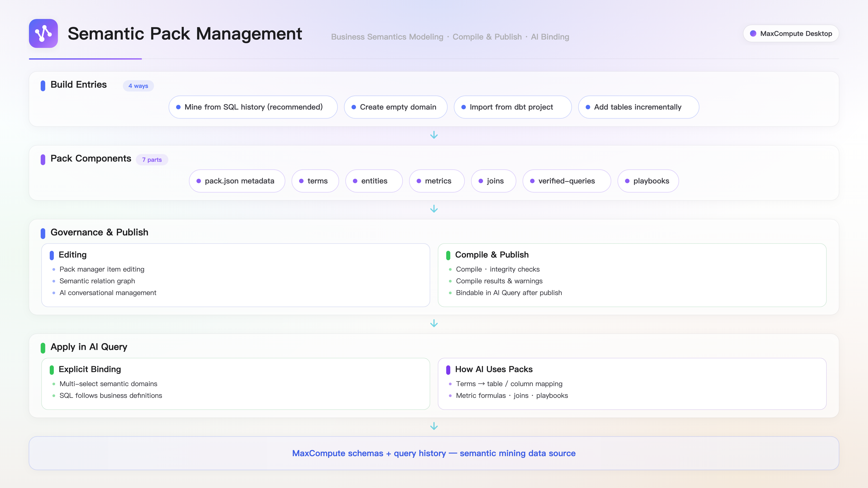Select the joins component chip
Image resolution: width=868 pixels, height=488 pixels.
click(493, 181)
